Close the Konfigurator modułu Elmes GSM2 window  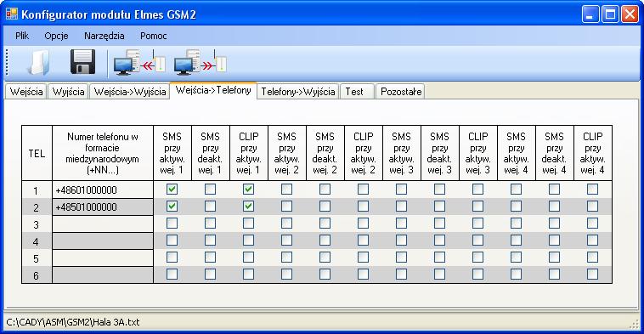pos(630,14)
